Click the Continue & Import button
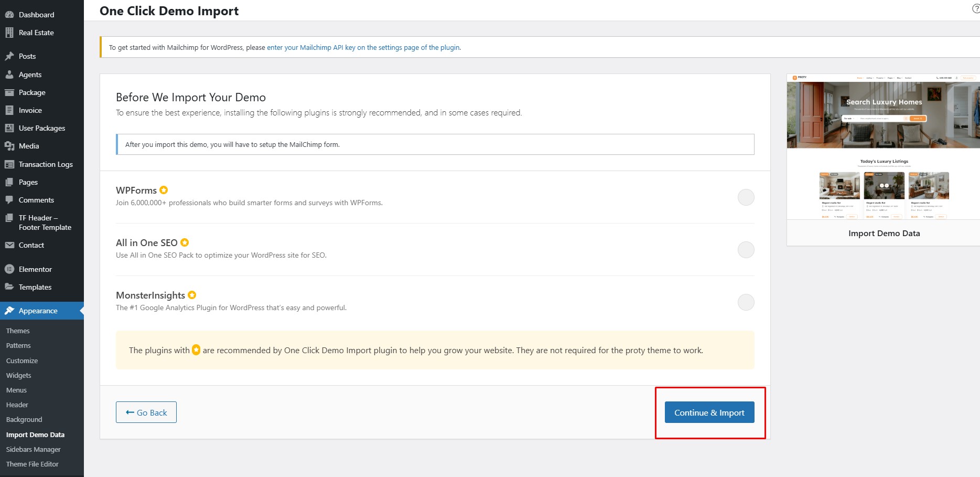 click(x=709, y=412)
